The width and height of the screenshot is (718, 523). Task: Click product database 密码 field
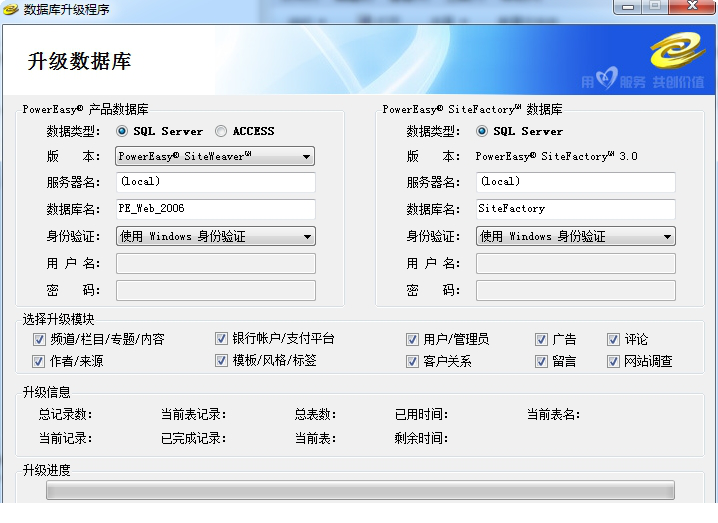click(x=216, y=290)
